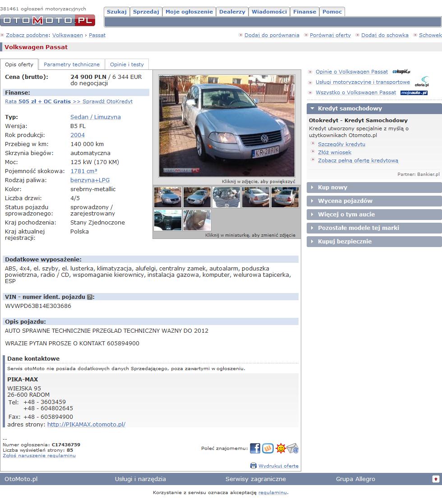442x504 pixels.
Task: Click Dodaj do porównania link
Action: click(x=272, y=35)
